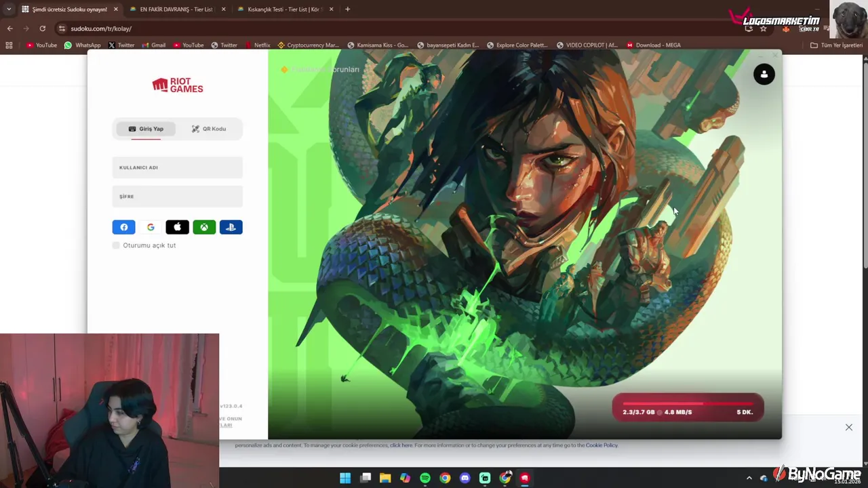Close the Kıskançlık Testi tab
This screenshot has width=868, height=488.
coord(331,9)
